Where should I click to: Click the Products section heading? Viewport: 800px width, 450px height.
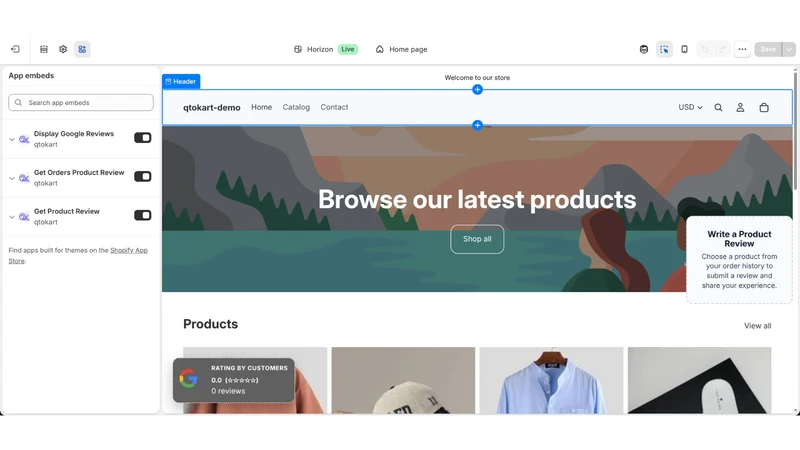210,324
